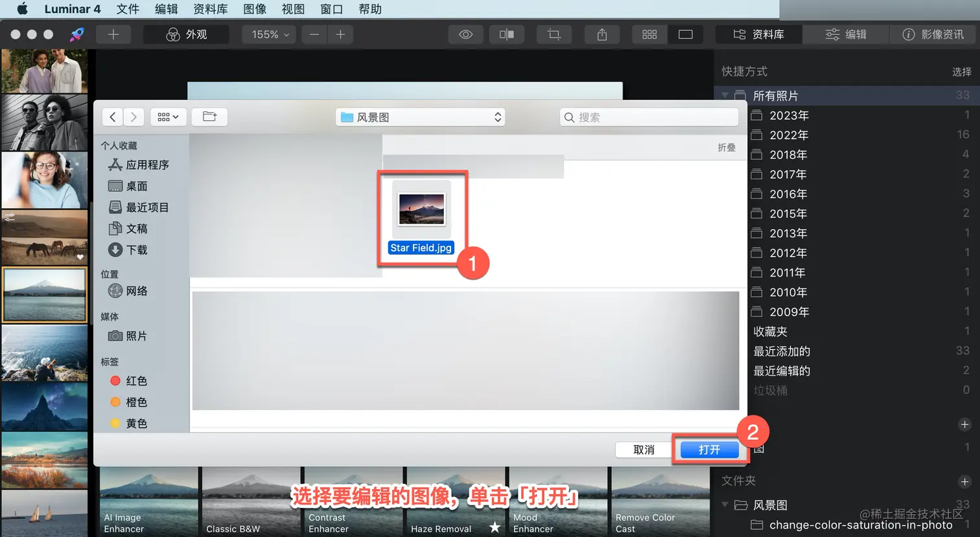980x537 pixels.
Task: Open the file dialog view mode dropdown
Action: [x=169, y=117]
